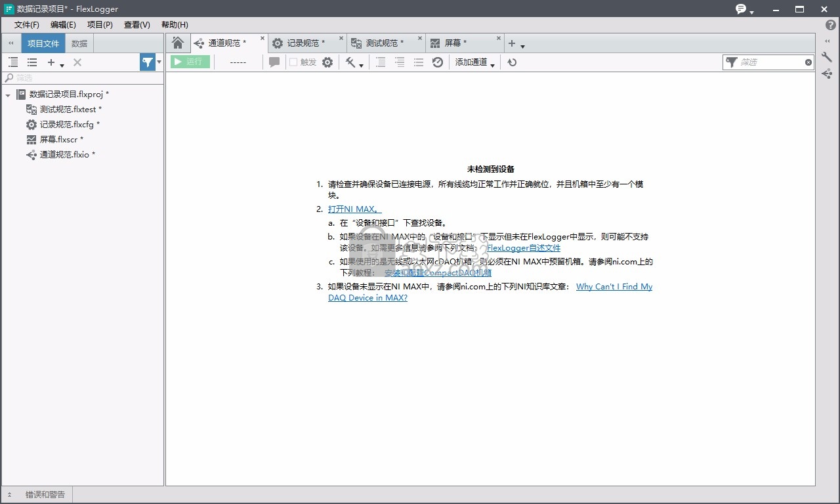Select 测试规范.flxtest file
This screenshot has height=504, width=840.
pyautogui.click(x=71, y=110)
